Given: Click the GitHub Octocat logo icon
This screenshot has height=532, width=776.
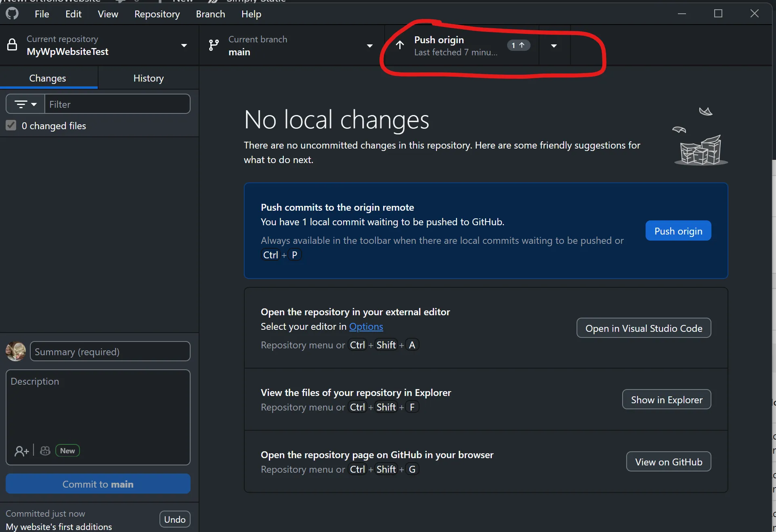Looking at the screenshot, I should (x=12, y=14).
